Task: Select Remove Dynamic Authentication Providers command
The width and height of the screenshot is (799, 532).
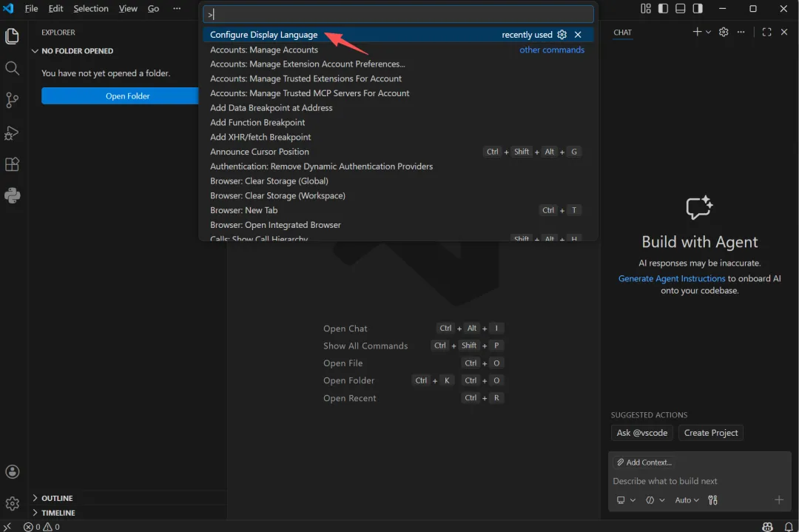Action: click(398, 166)
